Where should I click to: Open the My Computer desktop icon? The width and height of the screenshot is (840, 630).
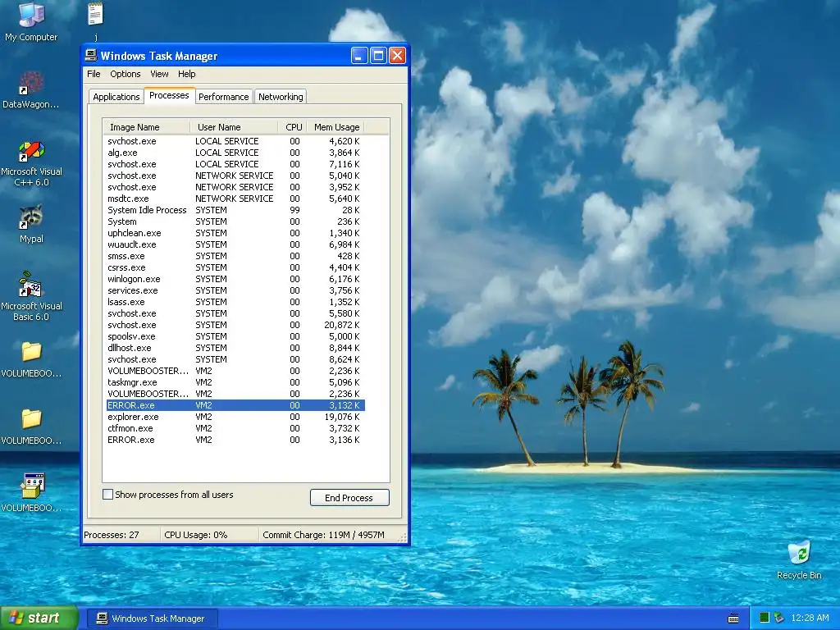click(31, 22)
